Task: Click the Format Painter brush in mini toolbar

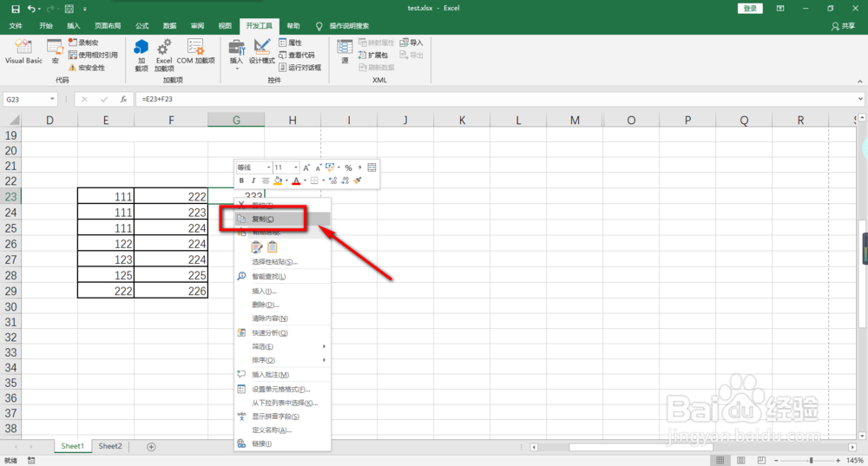Action: tap(358, 180)
